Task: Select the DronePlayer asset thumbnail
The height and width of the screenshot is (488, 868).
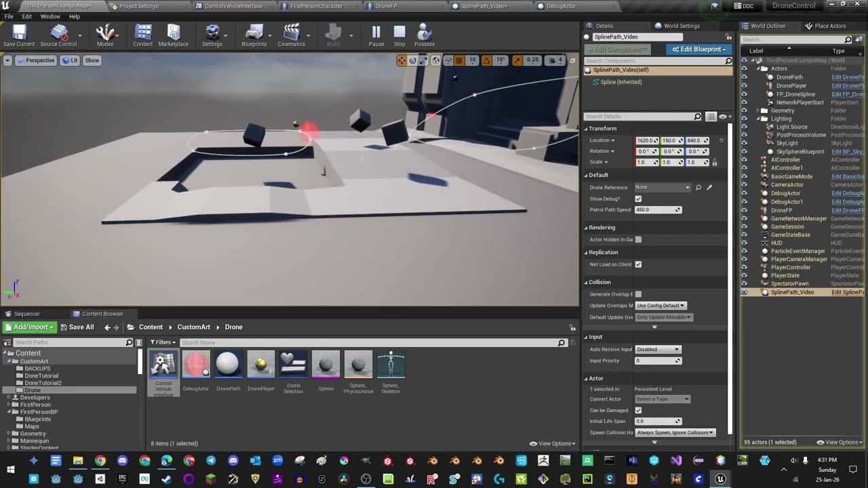Action: [261, 365]
